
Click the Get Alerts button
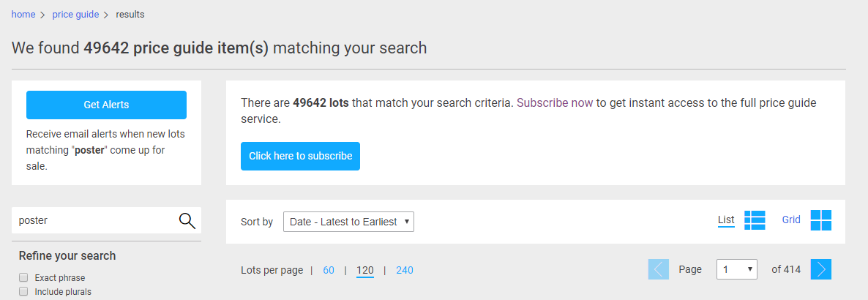pos(106,105)
